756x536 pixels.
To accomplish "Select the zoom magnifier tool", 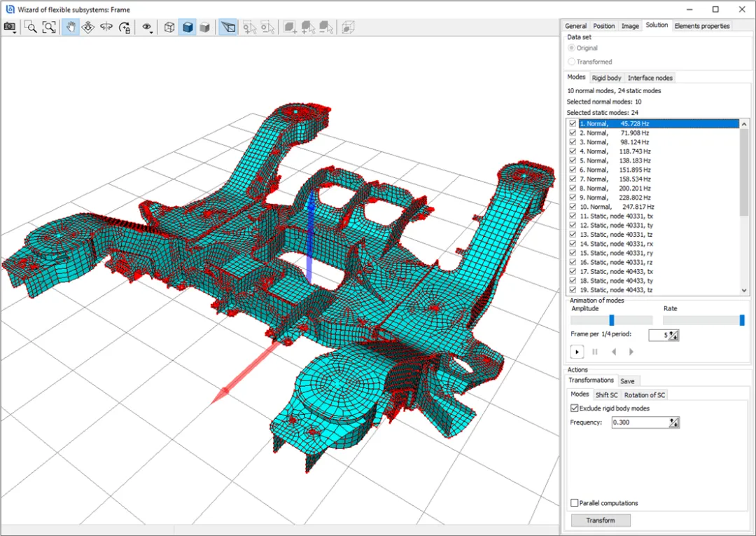I will click(x=31, y=27).
